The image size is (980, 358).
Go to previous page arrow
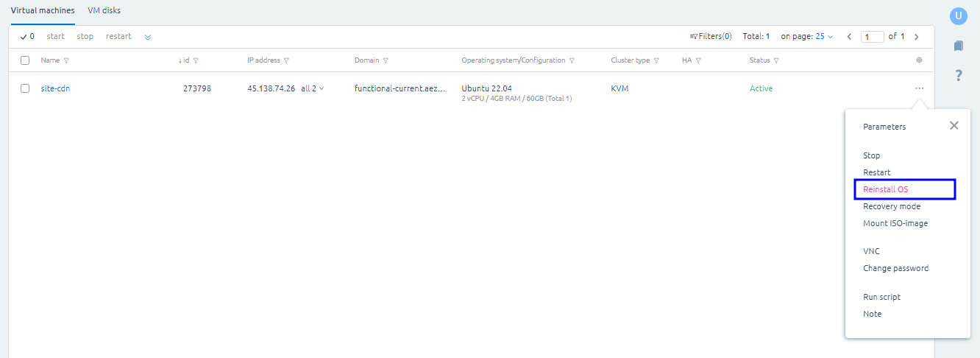[849, 37]
